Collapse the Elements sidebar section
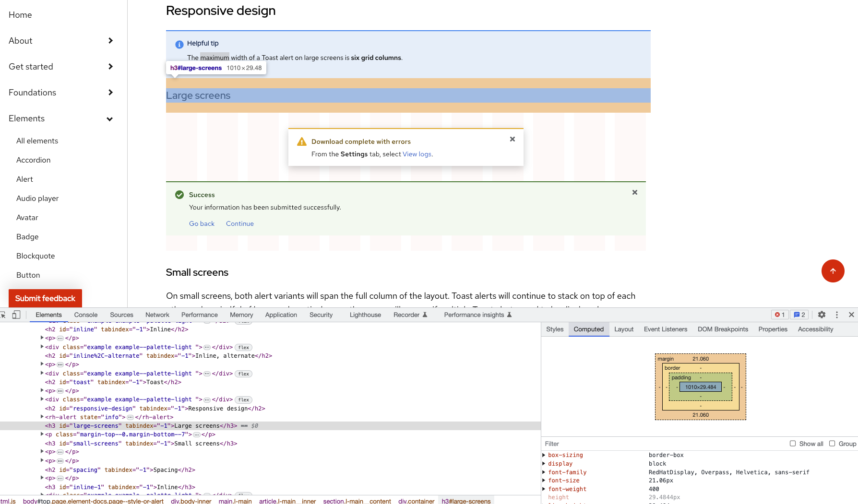The height and width of the screenshot is (504, 858). [110, 119]
